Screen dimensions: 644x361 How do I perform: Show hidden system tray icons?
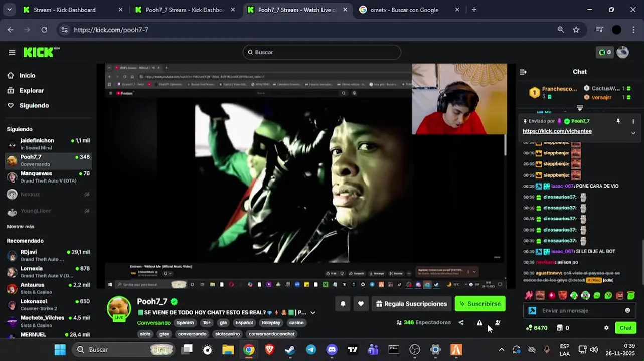(x=501, y=349)
